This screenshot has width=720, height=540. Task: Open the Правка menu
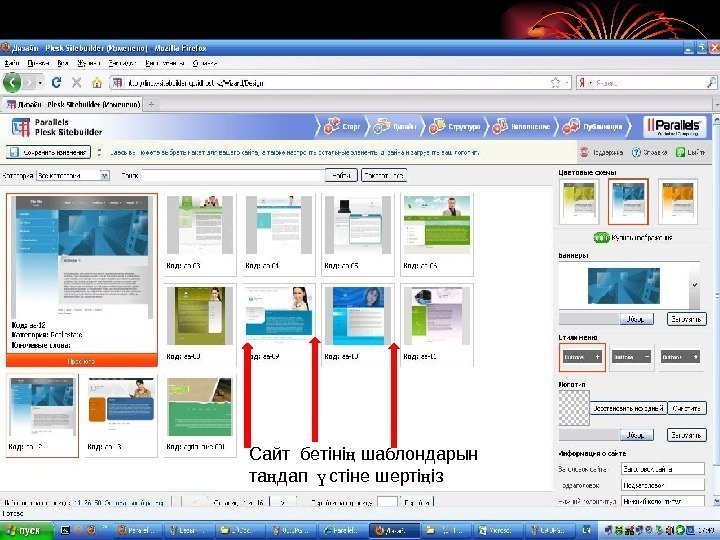click(x=38, y=63)
